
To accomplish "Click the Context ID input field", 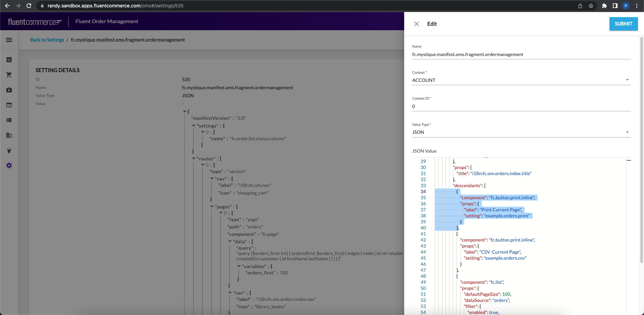I will pos(521,106).
